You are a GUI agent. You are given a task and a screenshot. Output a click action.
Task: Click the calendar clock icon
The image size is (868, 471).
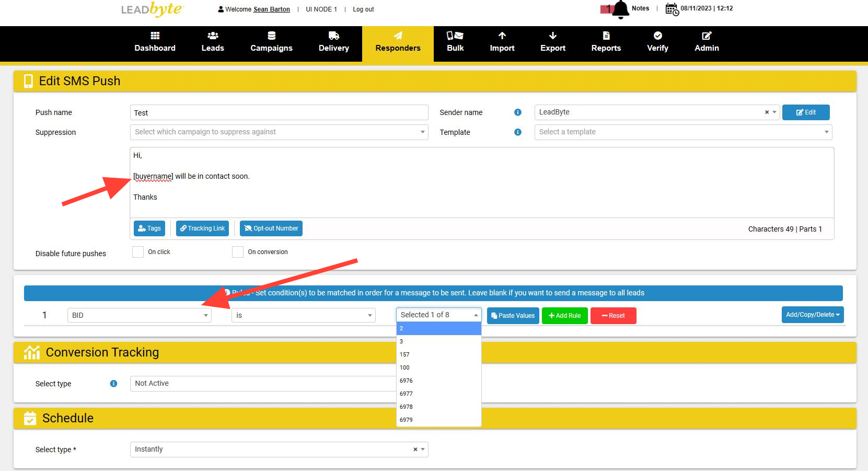[672, 9]
